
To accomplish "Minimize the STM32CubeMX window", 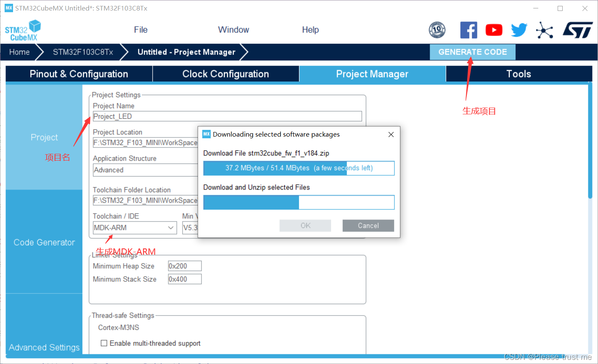I will [x=536, y=8].
